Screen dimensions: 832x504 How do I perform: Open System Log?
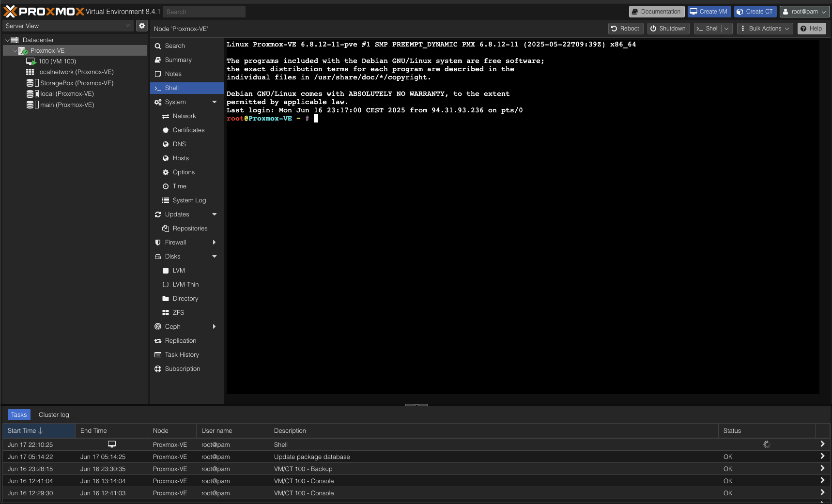tap(187, 200)
